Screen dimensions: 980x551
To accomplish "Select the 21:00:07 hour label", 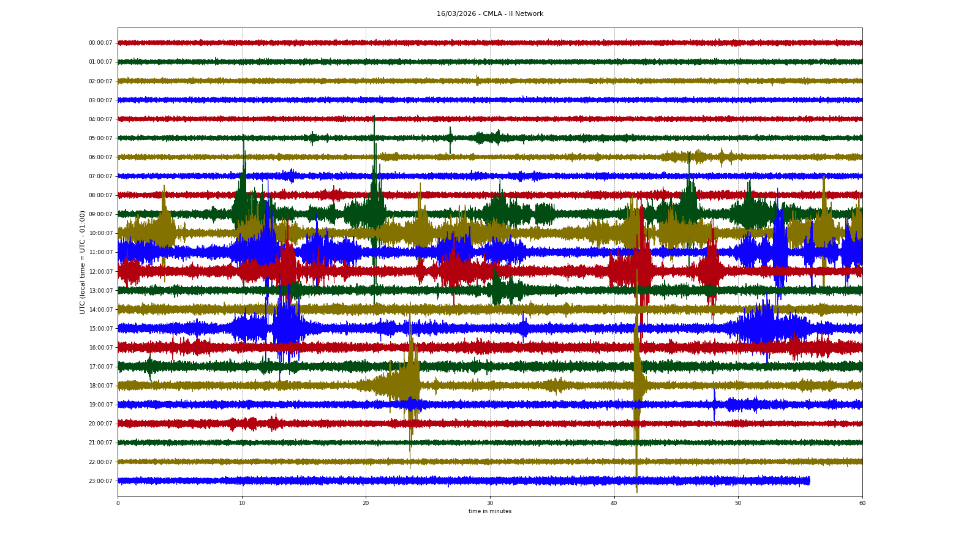I will click(x=100, y=443).
